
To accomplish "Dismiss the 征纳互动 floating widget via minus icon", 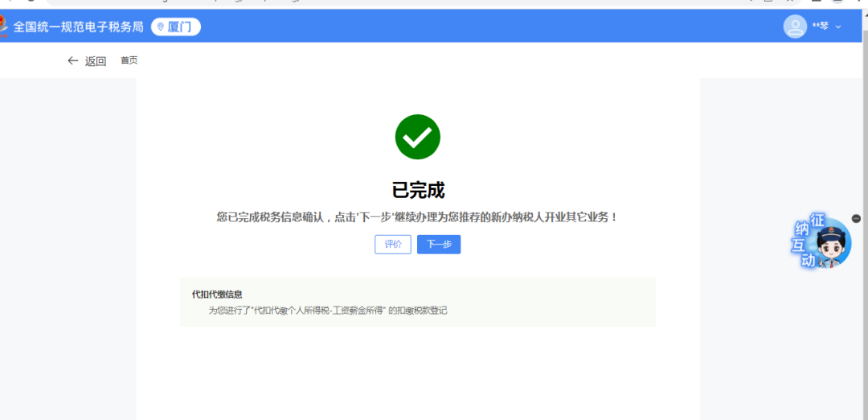I will tap(857, 219).
